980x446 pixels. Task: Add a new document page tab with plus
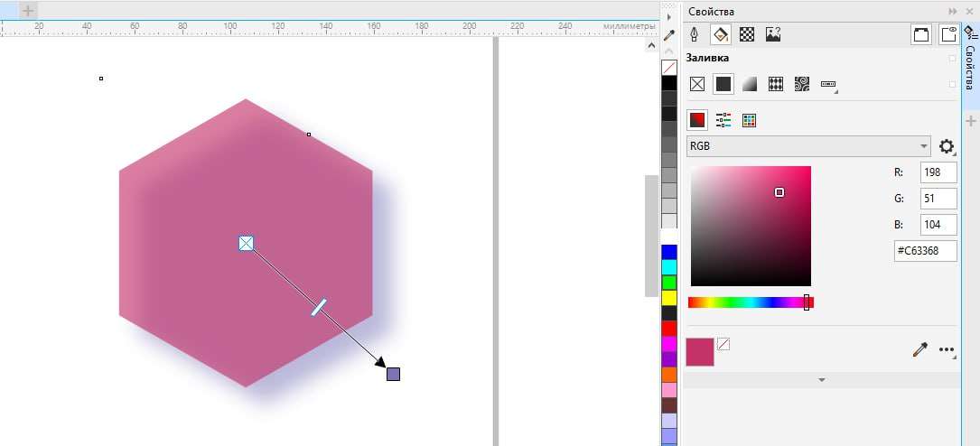pyautogui.click(x=28, y=10)
